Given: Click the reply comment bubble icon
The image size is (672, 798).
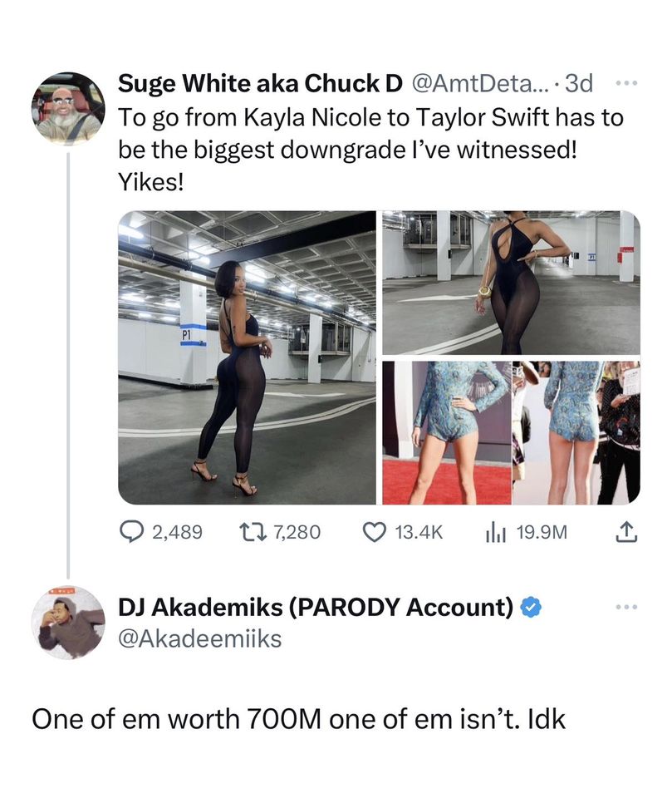Looking at the screenshot, I should [134, 531].
